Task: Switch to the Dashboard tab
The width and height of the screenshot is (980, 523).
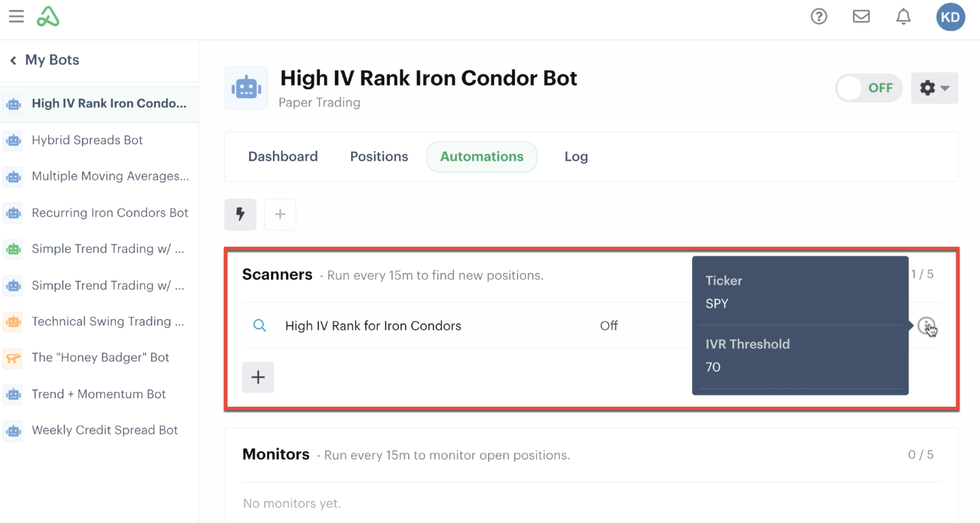Action: pyautogui.click(x=283, y=157)
